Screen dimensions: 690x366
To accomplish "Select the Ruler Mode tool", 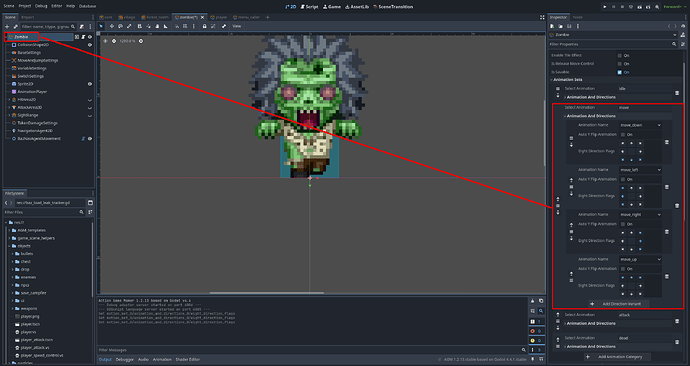I will click(166, 26).
